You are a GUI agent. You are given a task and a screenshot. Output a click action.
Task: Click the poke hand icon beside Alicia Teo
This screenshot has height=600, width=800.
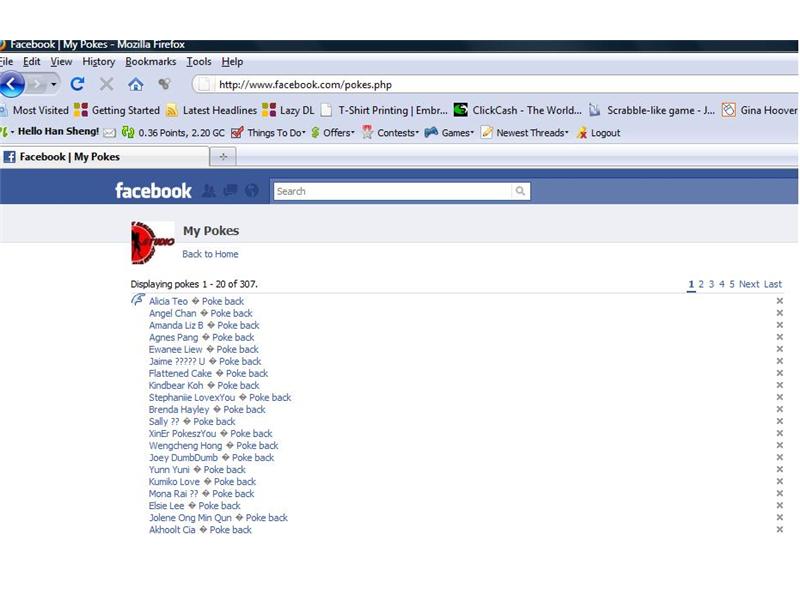[x=137, y=300]
